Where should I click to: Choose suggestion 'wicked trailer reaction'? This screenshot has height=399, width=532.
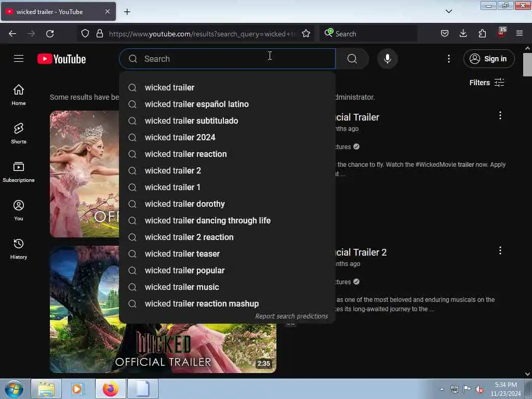[228, 154]
